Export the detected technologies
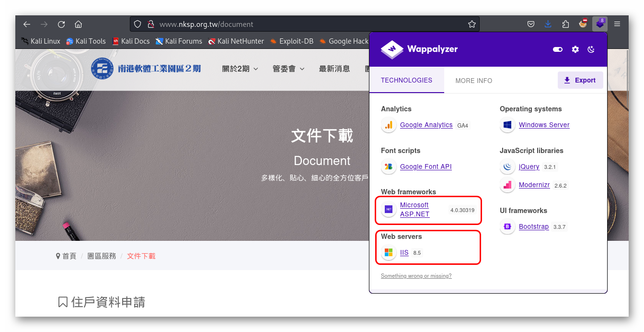 coord(580,80)
